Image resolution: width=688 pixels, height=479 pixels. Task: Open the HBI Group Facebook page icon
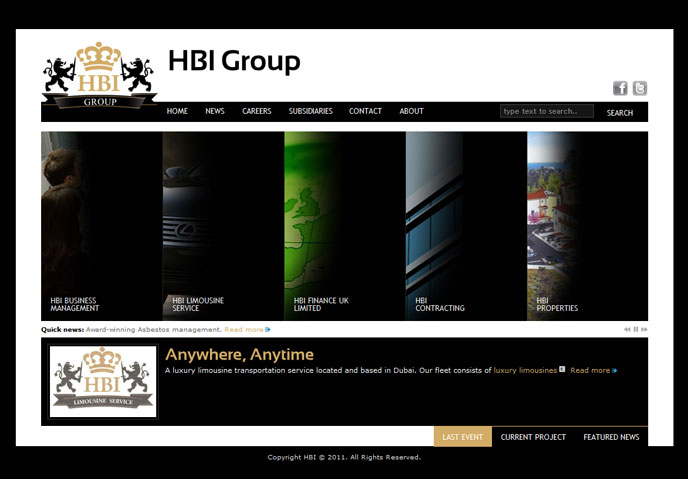[620, 88]
